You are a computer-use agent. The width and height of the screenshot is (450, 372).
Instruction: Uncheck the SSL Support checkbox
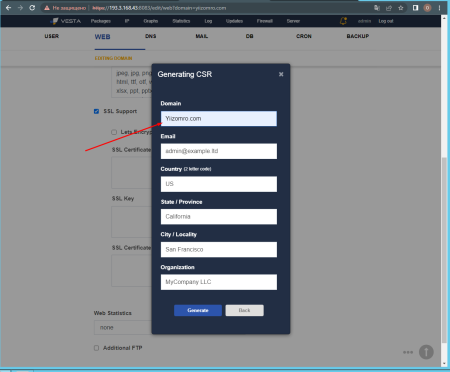point(96,111)
